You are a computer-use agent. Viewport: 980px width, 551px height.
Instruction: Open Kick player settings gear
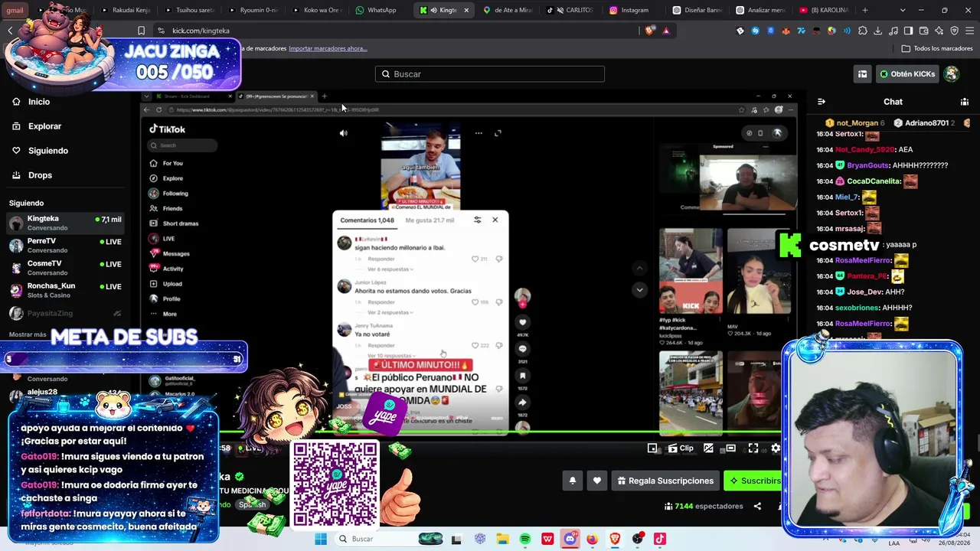[776, 448]
